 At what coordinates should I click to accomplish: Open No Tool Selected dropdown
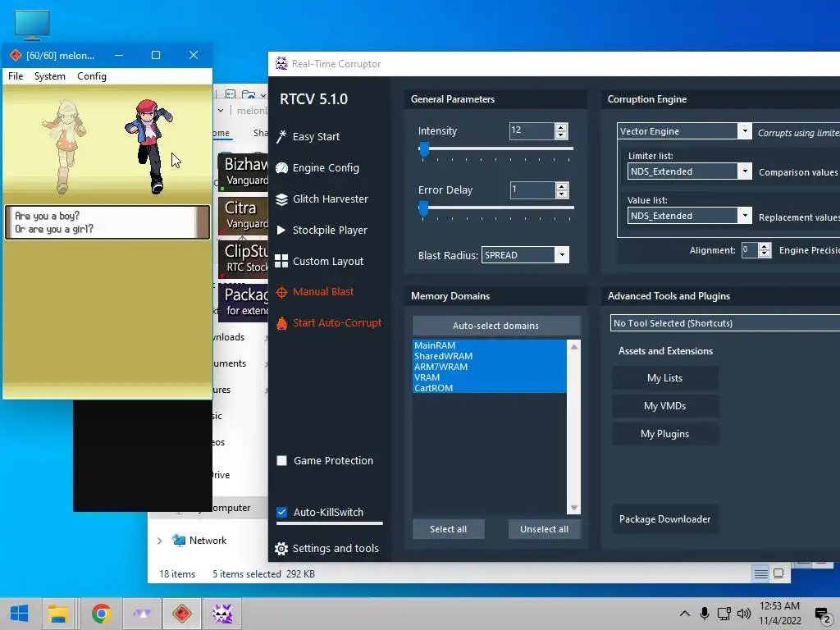pos(725,323)
